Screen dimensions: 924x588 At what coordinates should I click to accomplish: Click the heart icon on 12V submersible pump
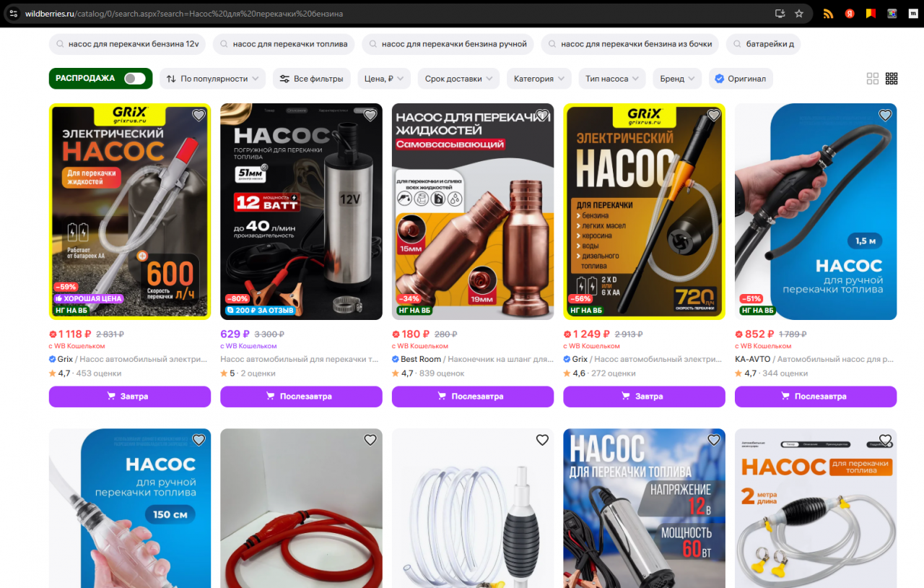(x=370, y=115)
